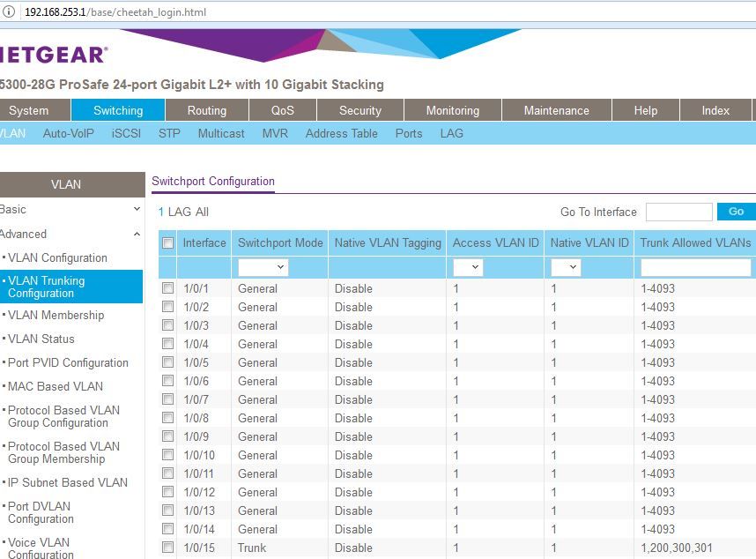This screenshot has height=559, width=756.
Task: Open the Switchport Mode filter dropdown
Action: (263, 267)
